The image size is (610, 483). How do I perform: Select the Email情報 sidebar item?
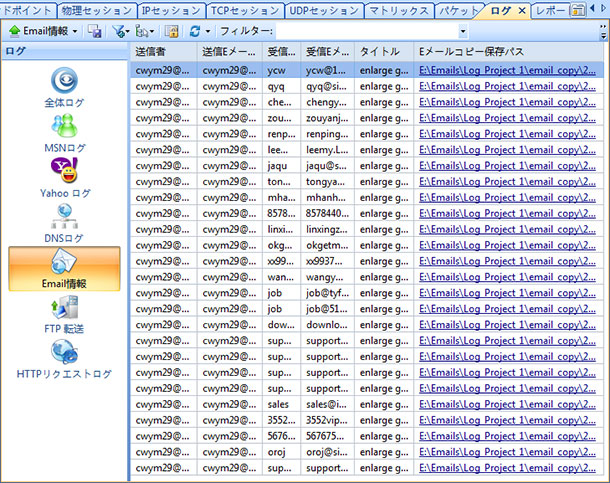click(x=65, y=270)
